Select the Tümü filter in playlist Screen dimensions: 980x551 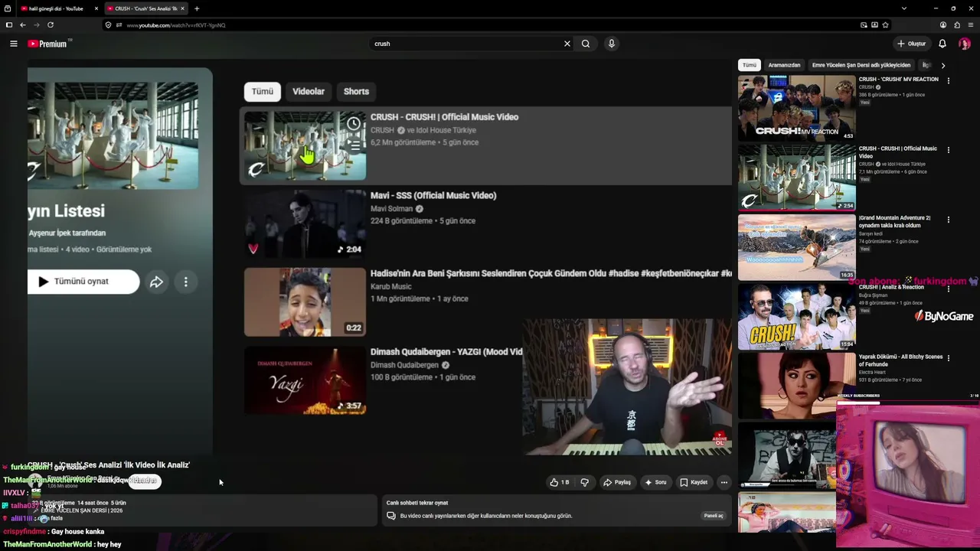click(x=263, y=92)
